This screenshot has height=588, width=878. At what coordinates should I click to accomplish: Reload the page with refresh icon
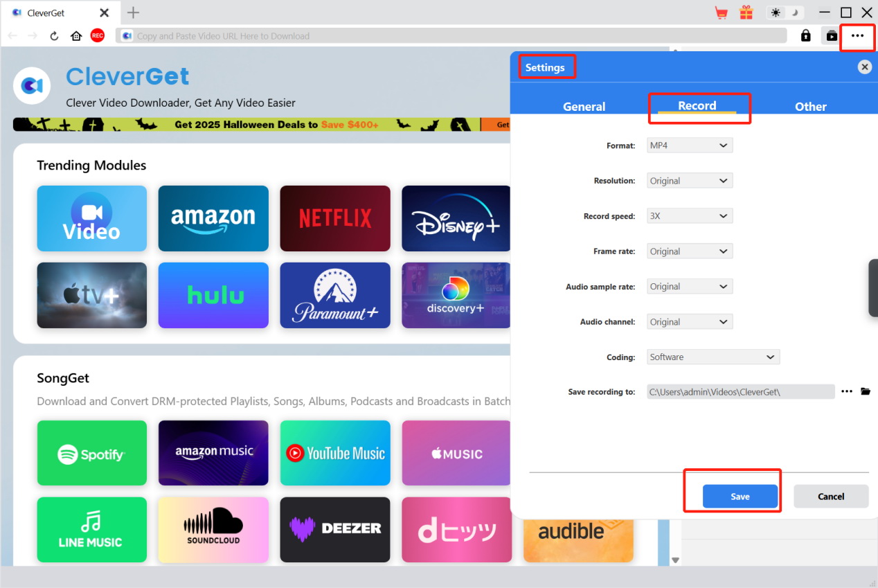click(x=54, y=36)
